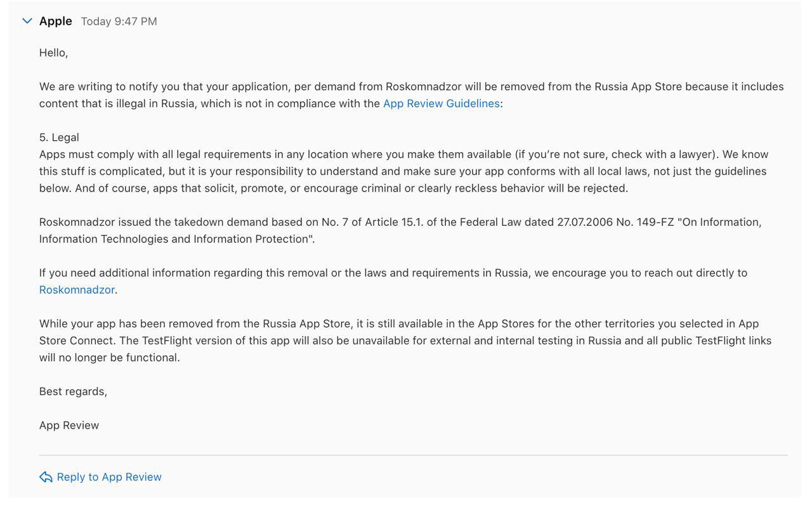Image resolution: width=812 pixels, height=510 pixels.
Task: Click the App Review signature text
Action: click(69, 425)
